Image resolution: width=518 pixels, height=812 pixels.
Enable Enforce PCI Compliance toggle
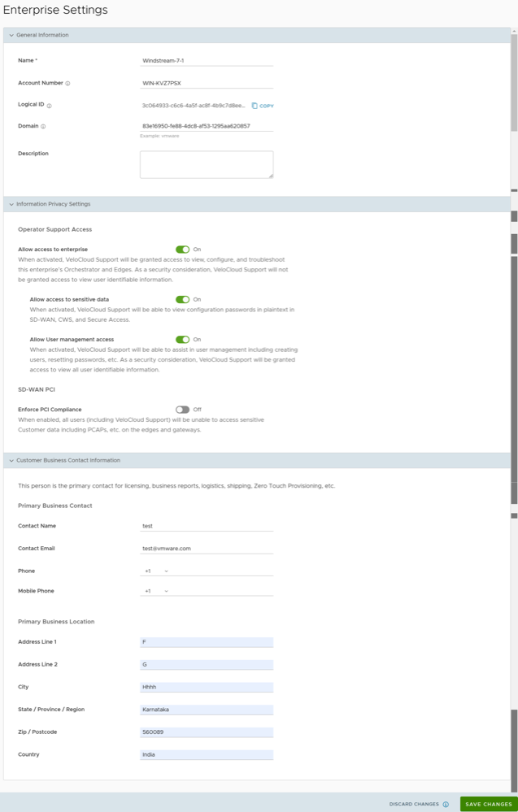182,410
